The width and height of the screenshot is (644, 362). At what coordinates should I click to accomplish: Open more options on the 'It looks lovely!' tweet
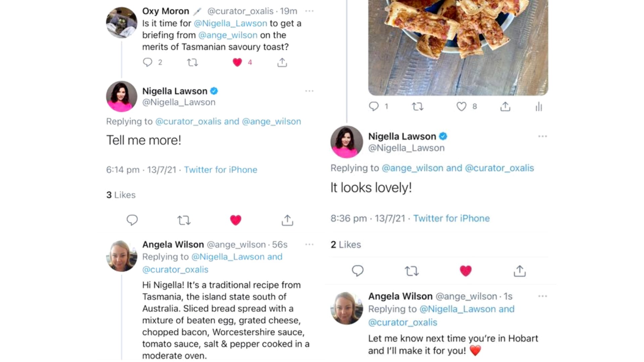[542, 136]
